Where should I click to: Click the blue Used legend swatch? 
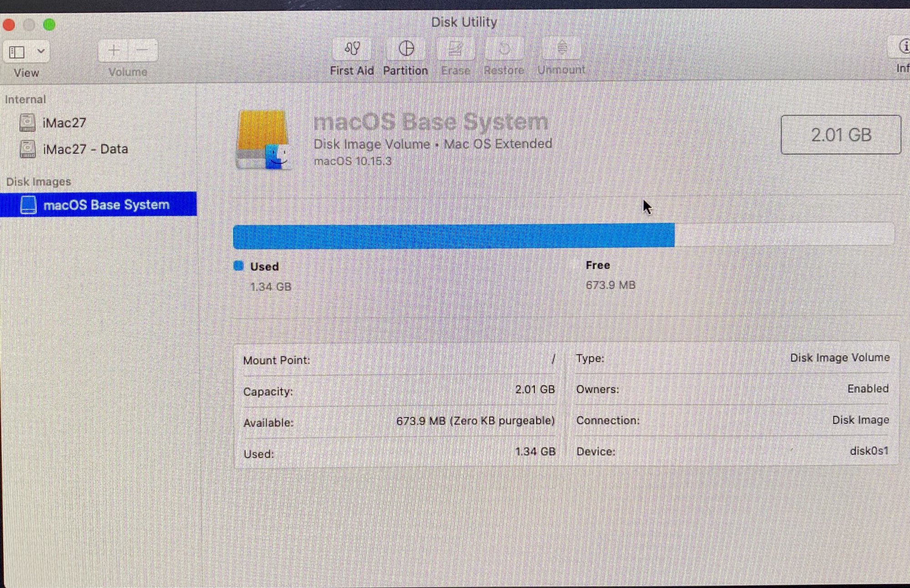(238, 266)
